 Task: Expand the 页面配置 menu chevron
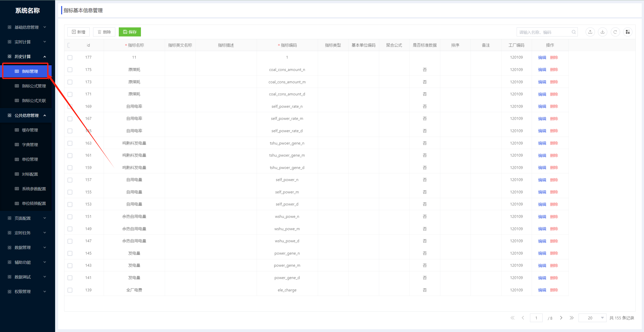point(45,218)
